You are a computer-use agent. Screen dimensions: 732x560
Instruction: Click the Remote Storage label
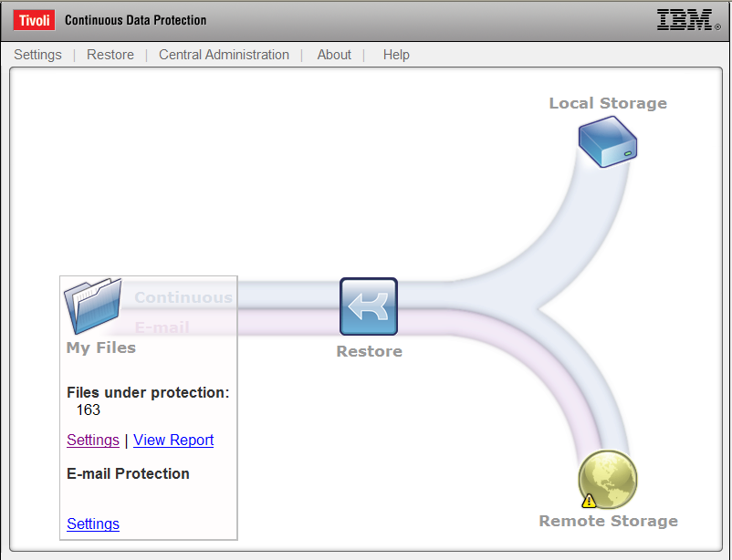608,521
